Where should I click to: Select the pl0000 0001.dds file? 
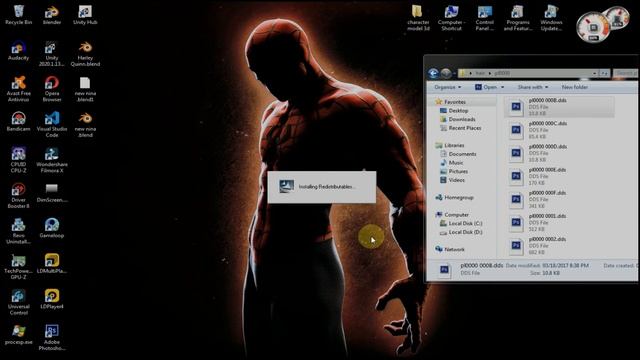coord(559,222)
